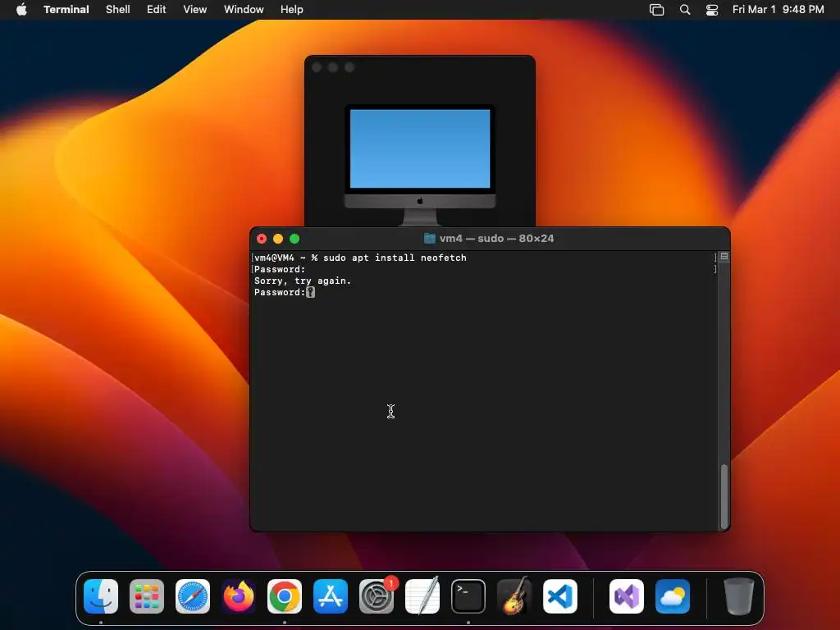Open Finder from the Dock
This screenshot has width=840, height=630.
[x=101, y=596]
